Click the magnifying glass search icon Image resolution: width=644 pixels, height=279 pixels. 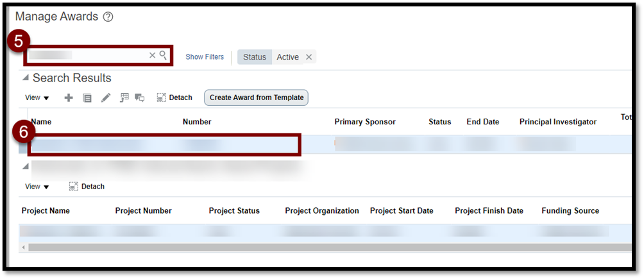[164, 55]
